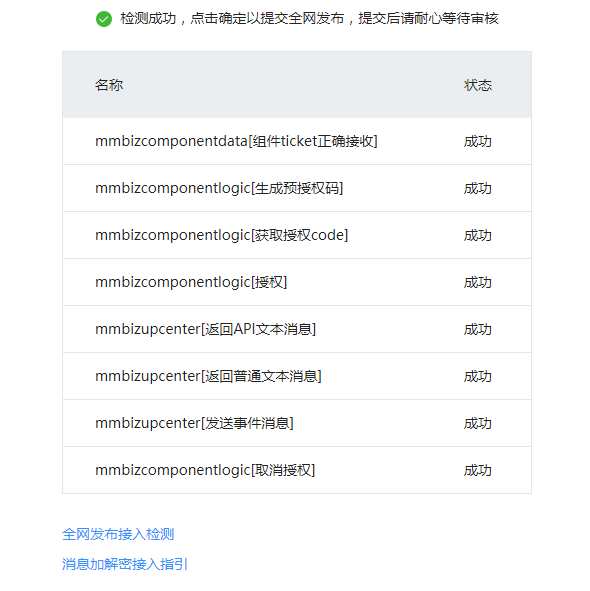Click 成功 status in 返回普通文本消息 row

point(478,376)
